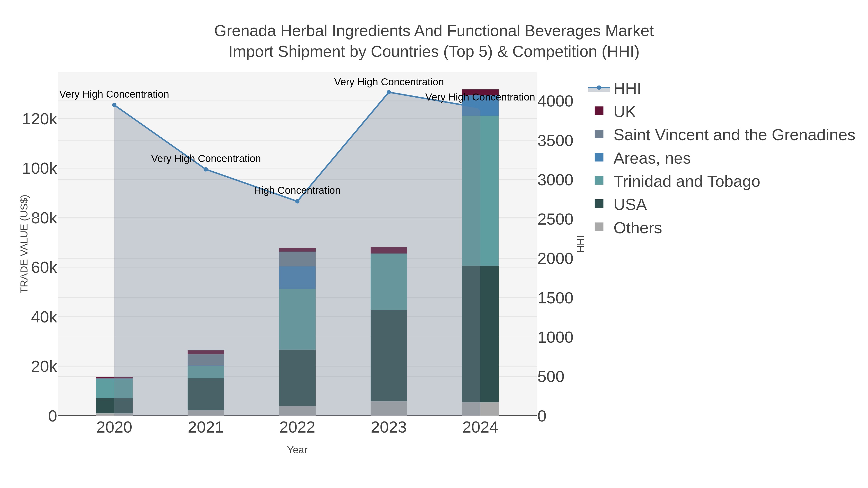Viewport: 868px width, 488px height.
Task: Click the 2024 Others bar segment
Action: tap(480, 409)
